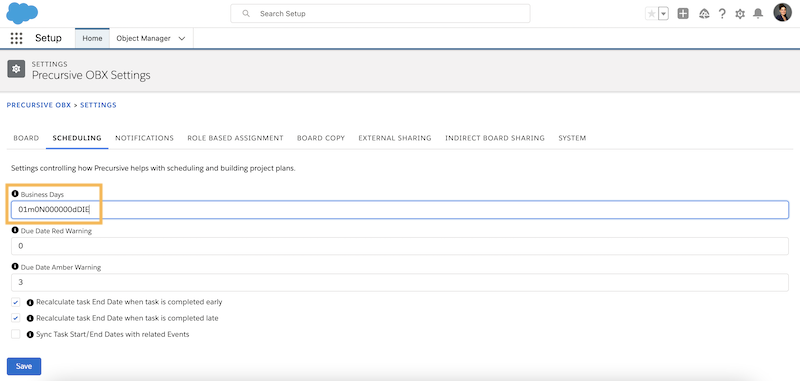
Task: Follow the Settings breadcrumb link
Action: (x=98, y=105)
